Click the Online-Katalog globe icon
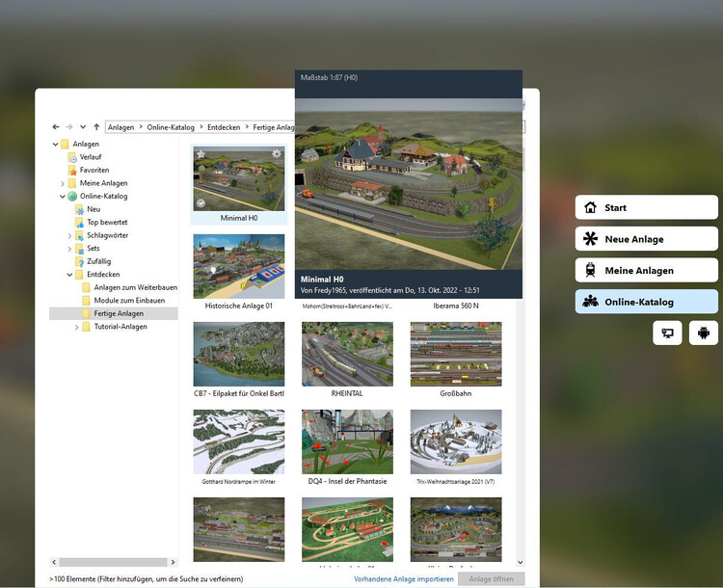 click(72, 197)
